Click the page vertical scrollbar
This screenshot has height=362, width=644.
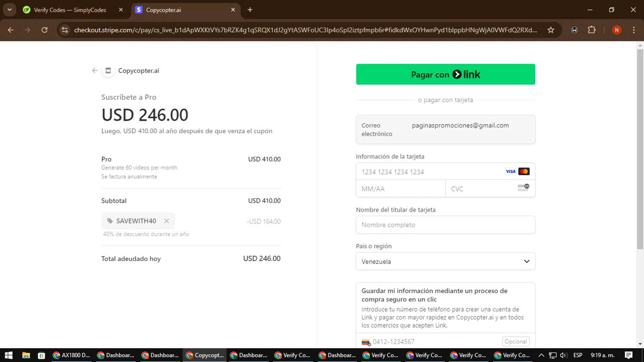coord(640,149)
